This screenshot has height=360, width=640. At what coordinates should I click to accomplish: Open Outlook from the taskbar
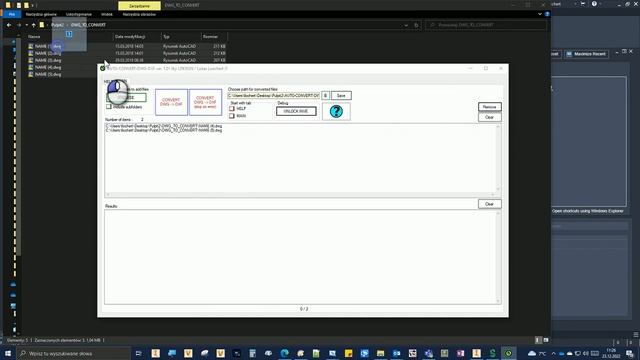point(396,353)
